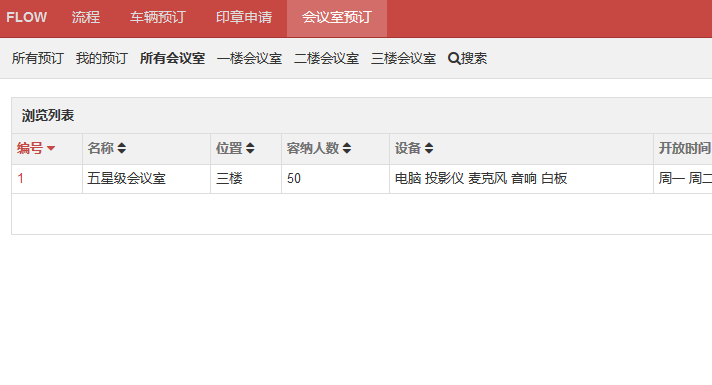The image size is (712, 385).
Task: Click the magnifier search icon
Action: (454, 59)
